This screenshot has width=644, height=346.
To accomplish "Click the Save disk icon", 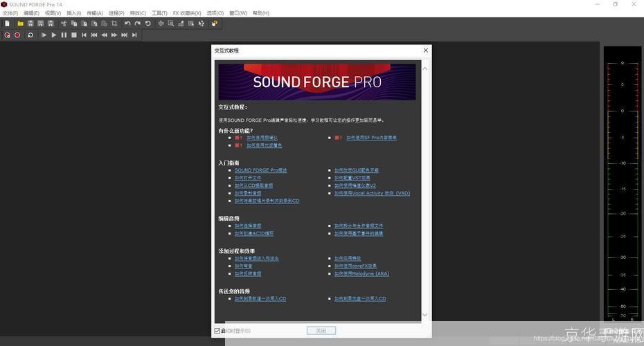I will pyautogui.click(x=30, y=24).
